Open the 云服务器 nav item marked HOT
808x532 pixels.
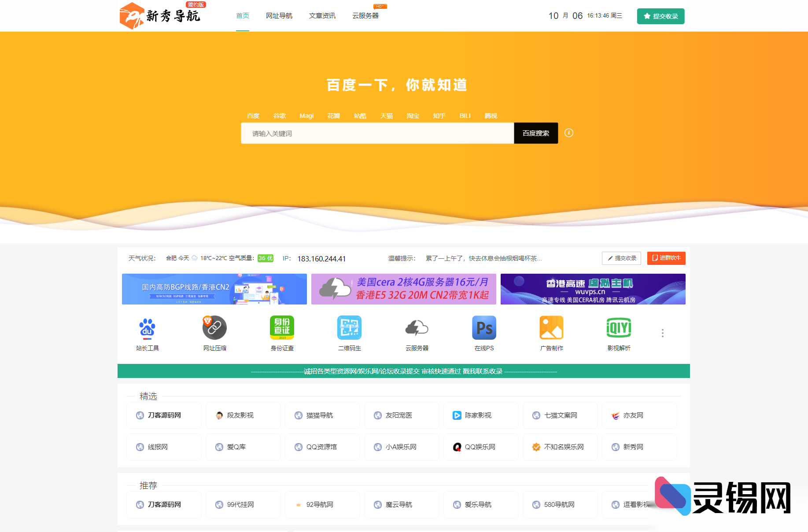(x=366, y=15)
